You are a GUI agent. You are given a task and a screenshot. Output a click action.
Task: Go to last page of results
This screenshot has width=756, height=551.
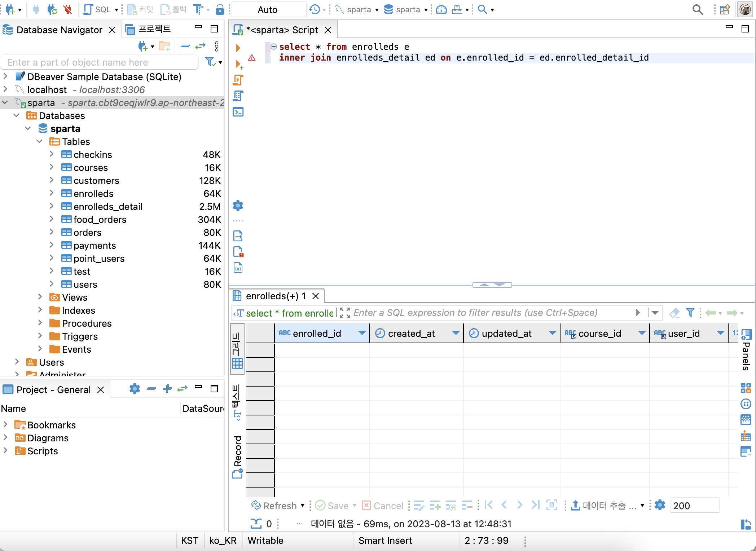pyautogui.click(x=536, y=505)
